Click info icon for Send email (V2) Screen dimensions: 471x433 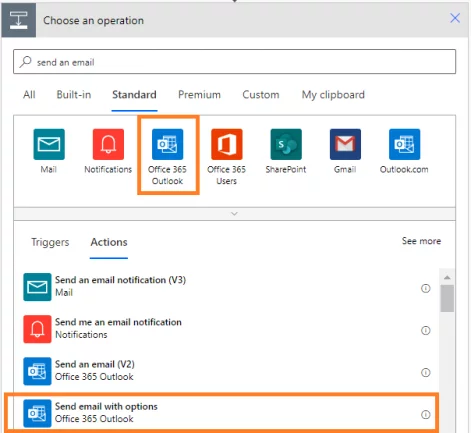[426, 372]
